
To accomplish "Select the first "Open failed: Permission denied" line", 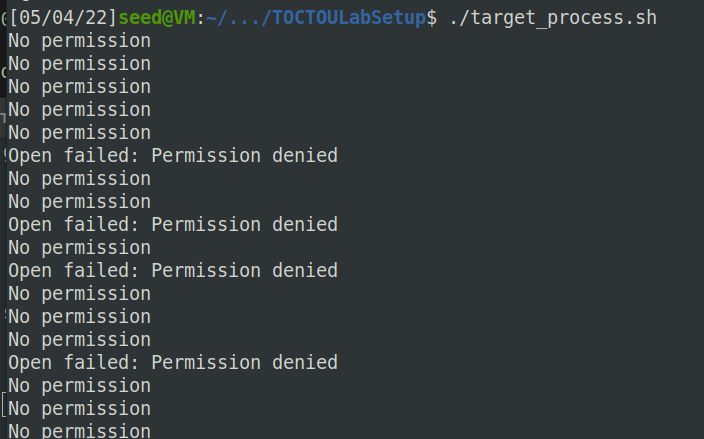I will pos(173,156).
